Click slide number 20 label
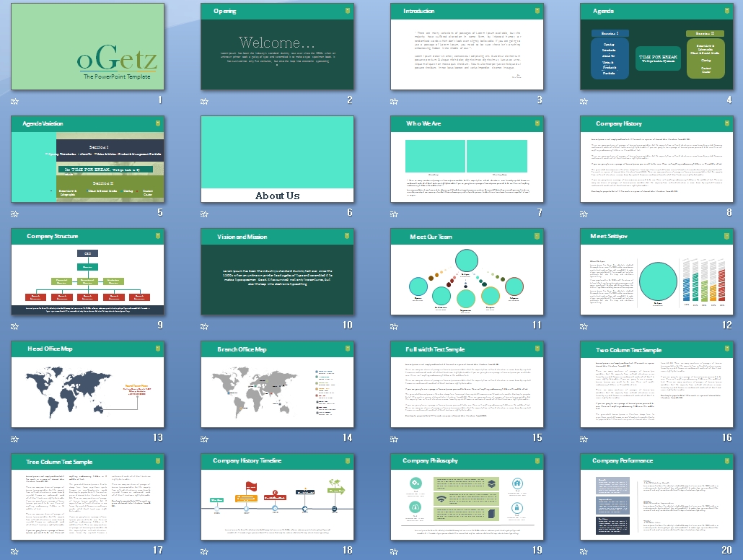This screenshot has height=560, width=743. [x=727, y=550]
